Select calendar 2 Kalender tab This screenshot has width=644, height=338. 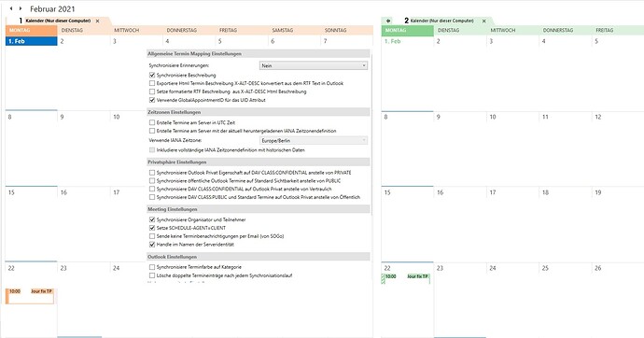[x=441, y=21]
